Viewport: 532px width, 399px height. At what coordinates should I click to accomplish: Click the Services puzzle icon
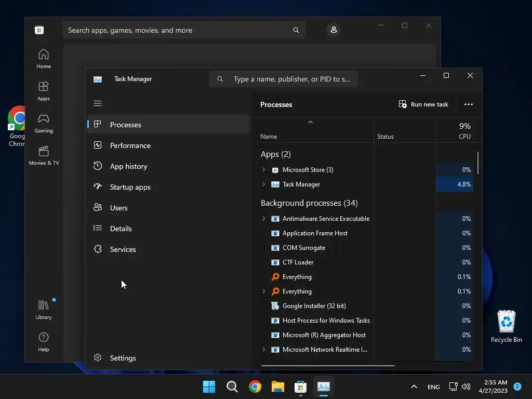tap(97, 249)
